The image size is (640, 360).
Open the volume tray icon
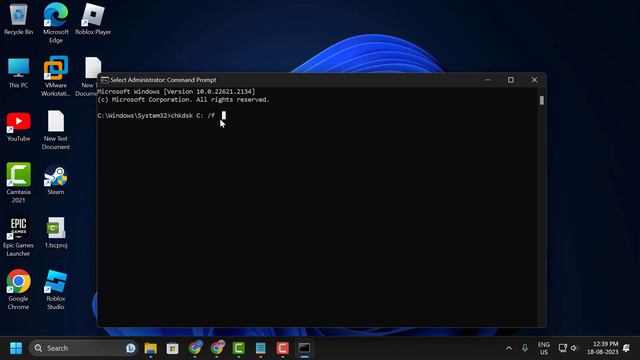tap(574, 348)
